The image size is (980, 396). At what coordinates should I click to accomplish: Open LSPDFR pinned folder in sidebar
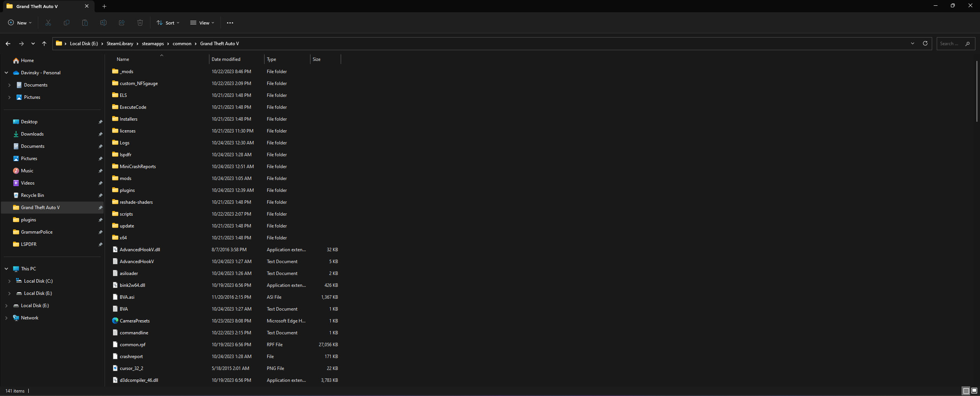pyautogui.click(x=52, y=244)
